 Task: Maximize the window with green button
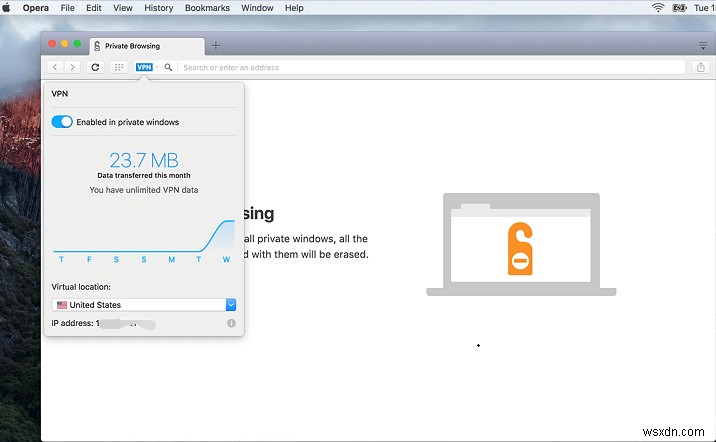(x=77, y=43)
